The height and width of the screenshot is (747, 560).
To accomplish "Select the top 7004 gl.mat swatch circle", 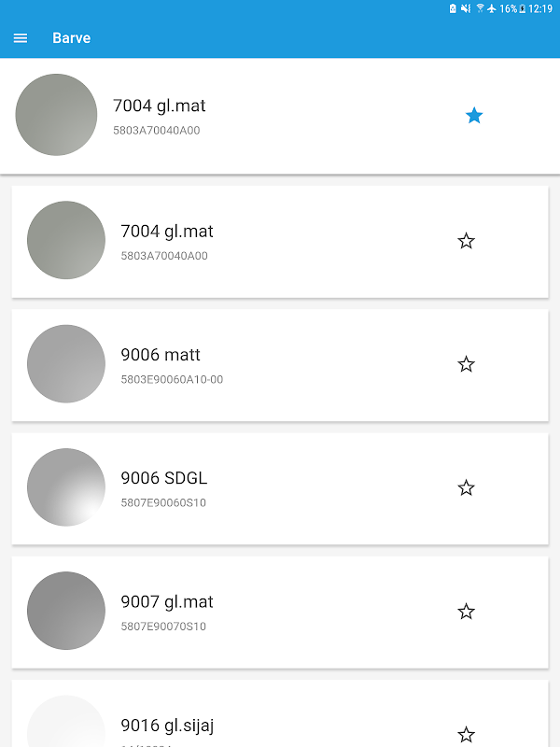I will tap(57, 115).
